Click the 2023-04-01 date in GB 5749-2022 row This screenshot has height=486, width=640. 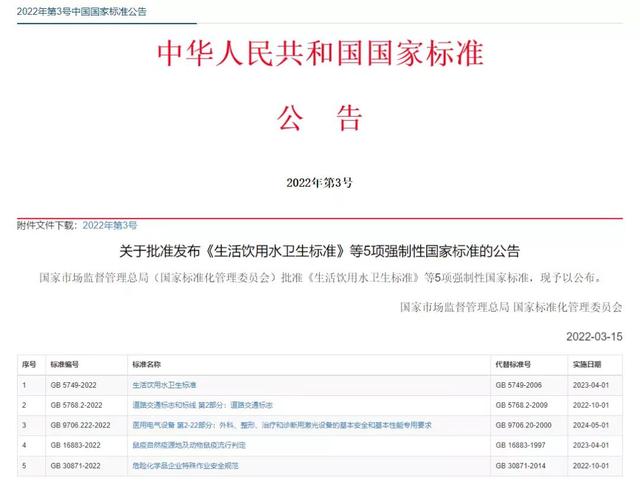(x=591, y=385)
